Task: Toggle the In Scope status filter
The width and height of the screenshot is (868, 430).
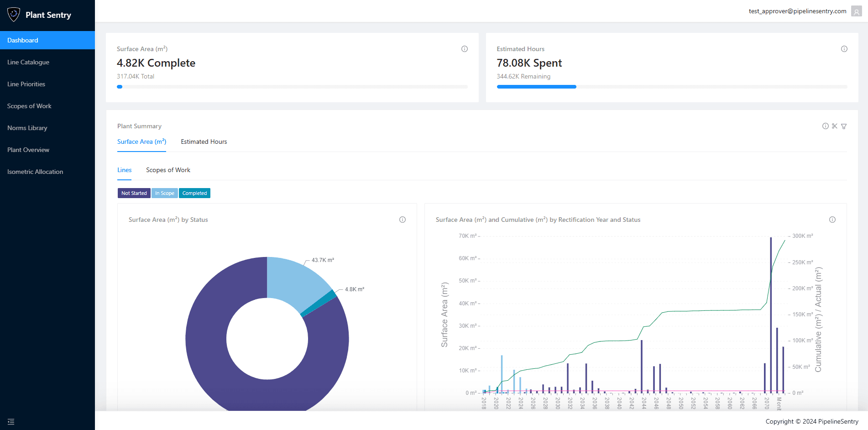Action: 165,193
